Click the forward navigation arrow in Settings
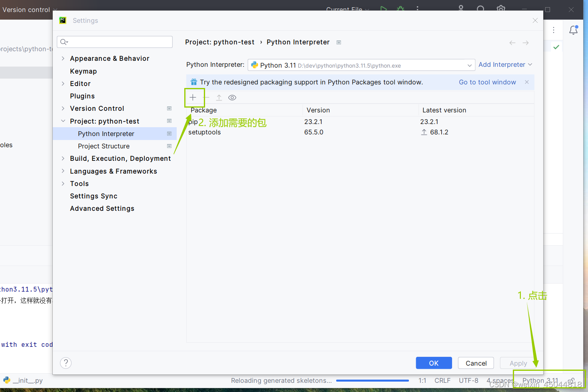This screenshot has height=392, width=588. click(x=526, y=43)
